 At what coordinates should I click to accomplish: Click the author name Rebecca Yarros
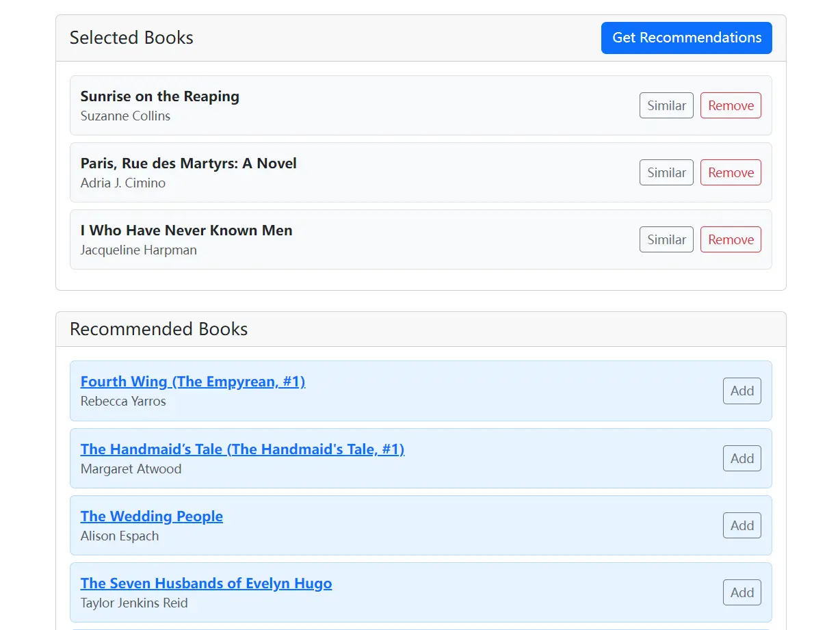(x=123, y=401)
